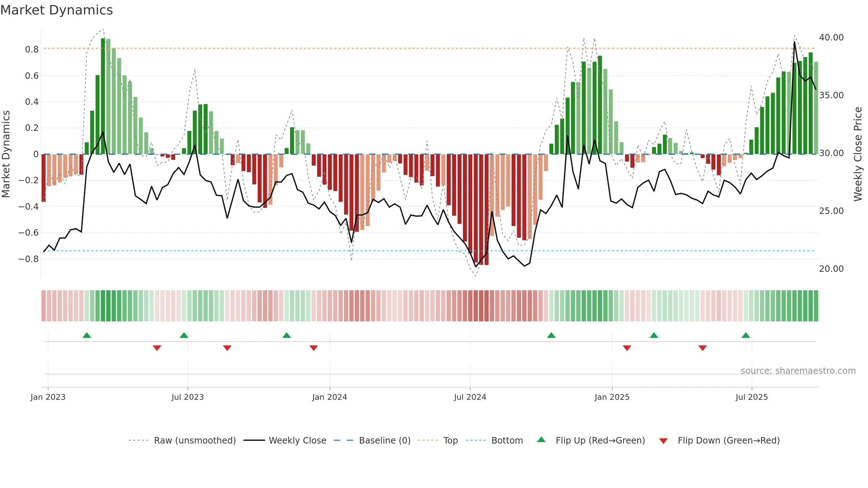Click the right axis tick label '25.00'

coord(831,211)
